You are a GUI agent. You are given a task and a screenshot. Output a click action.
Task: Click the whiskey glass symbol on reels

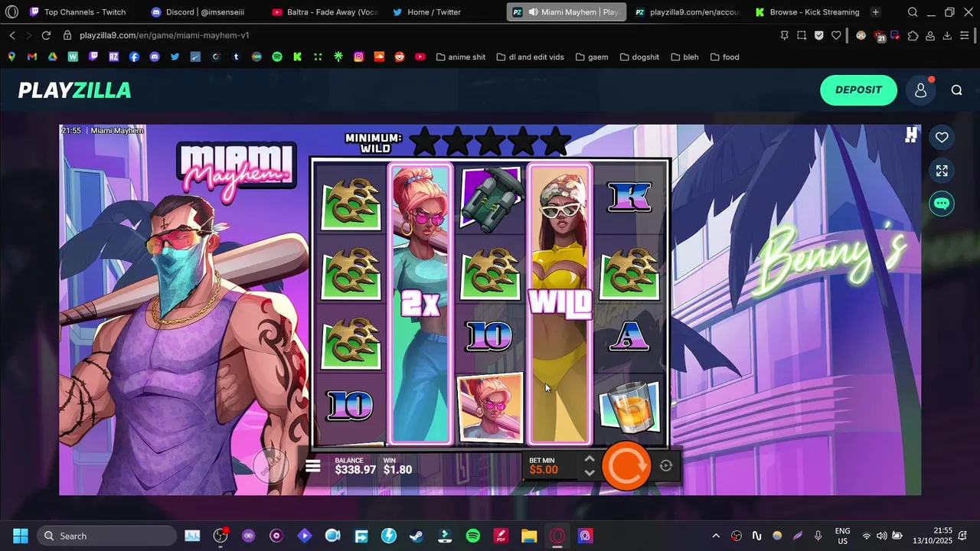coord(629,407)
